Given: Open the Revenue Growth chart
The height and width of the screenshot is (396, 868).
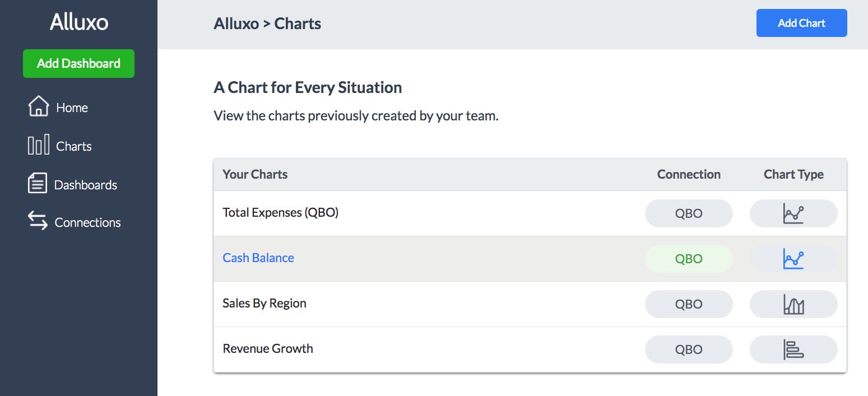Looking at the screenshot, I should (268, 349).
